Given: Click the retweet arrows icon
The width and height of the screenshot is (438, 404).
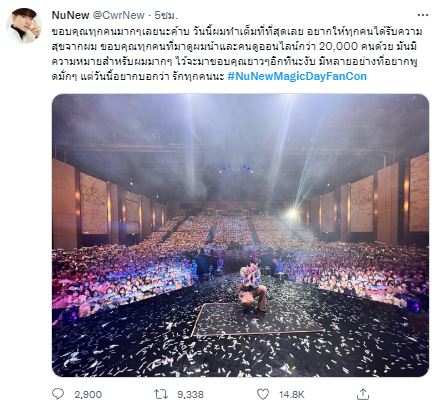Looking at the screenshot, I should [161, 394].
